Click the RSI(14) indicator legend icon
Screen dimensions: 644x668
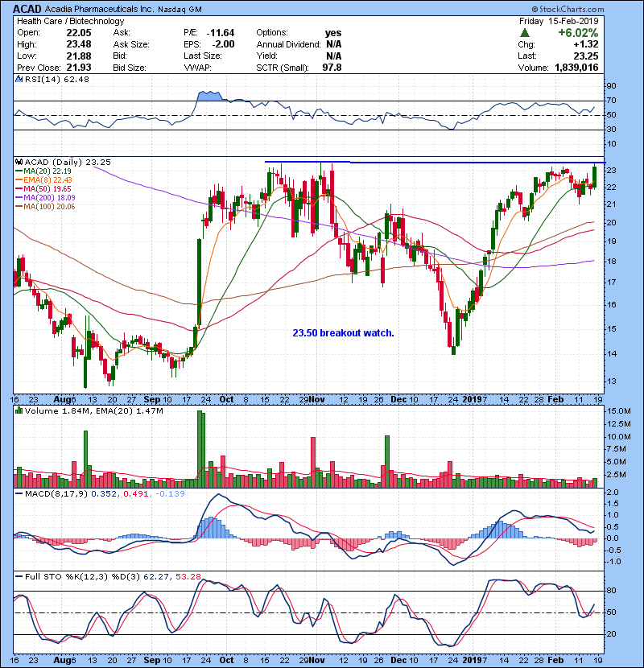pyautogui.click(x=19, y=79)
